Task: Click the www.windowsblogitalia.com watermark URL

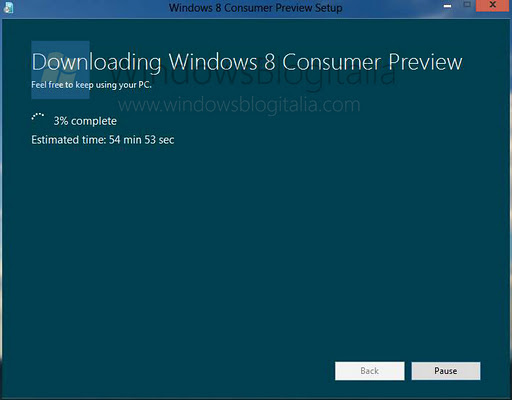Action: click(x=239, y=105)
